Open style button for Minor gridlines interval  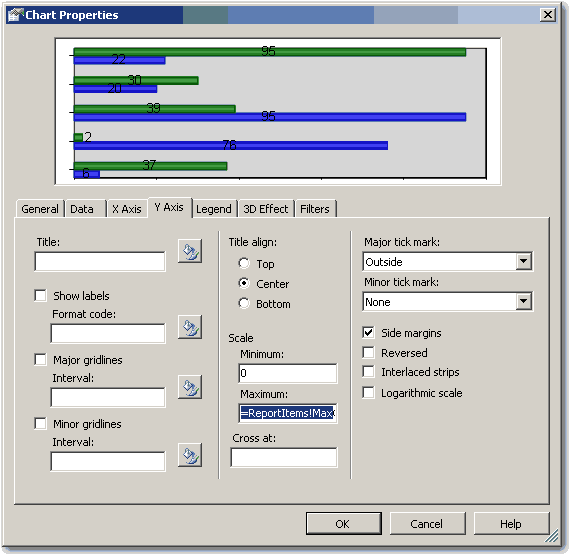(x=190, y=455)
